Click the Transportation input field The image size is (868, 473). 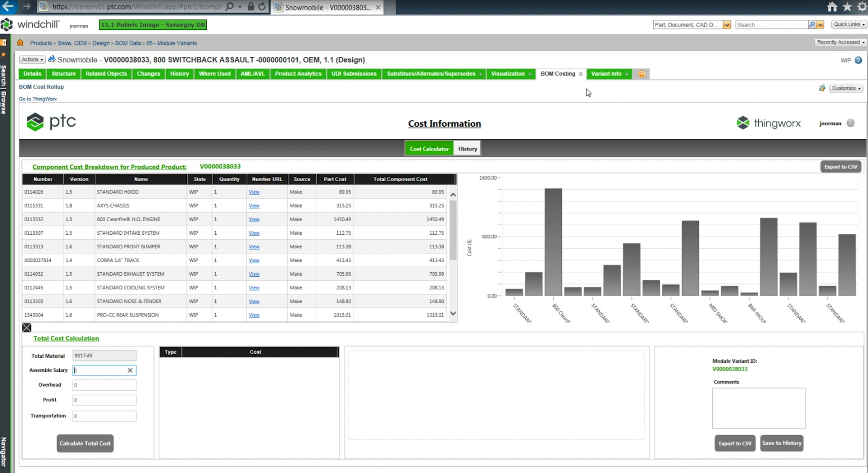coord(104,416)
